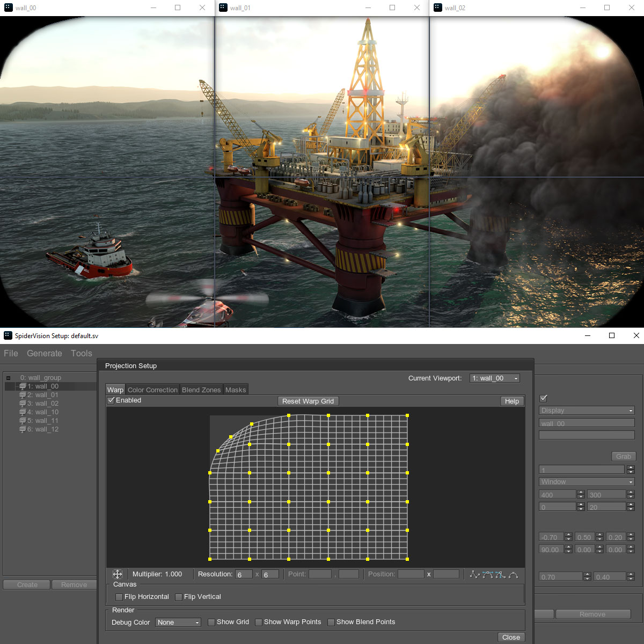Click the top-right yellow warp control point

coord(407,415)
